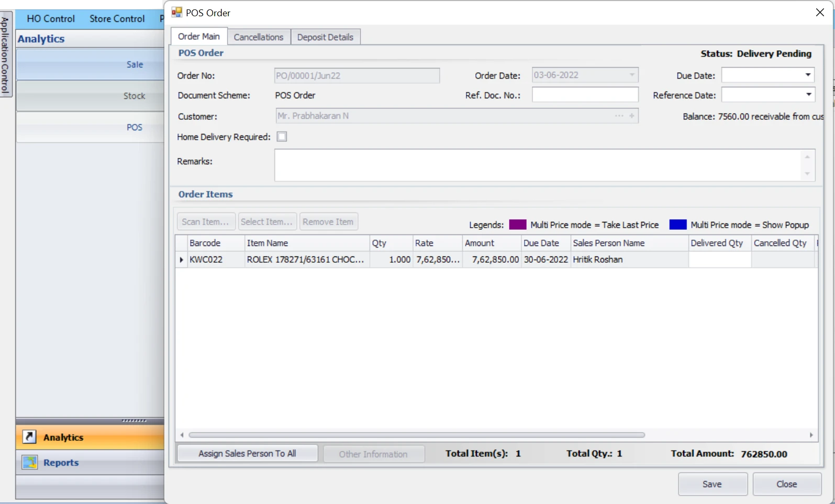Screen dimensions: 835x504
Task: Click the blue Show Popup legend swatch
Action: tap(677, 225)
